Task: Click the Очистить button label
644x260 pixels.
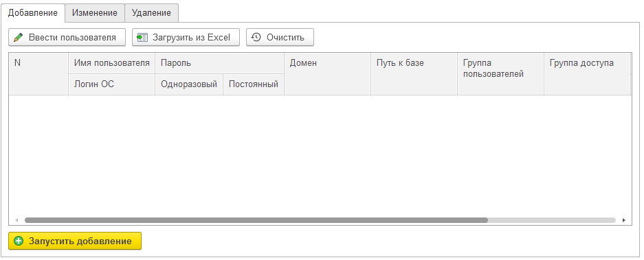Action: [x=285, y=37]
